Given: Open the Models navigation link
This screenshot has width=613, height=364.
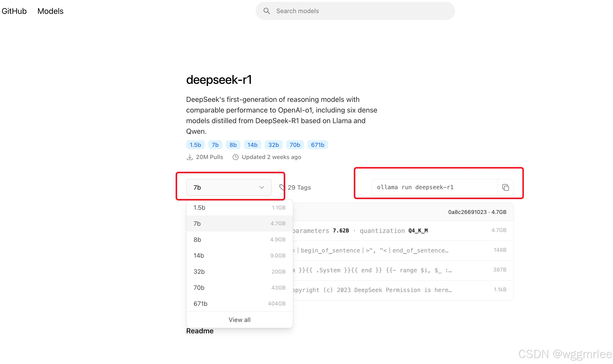Looking at the screenshot, I should 50,11.
